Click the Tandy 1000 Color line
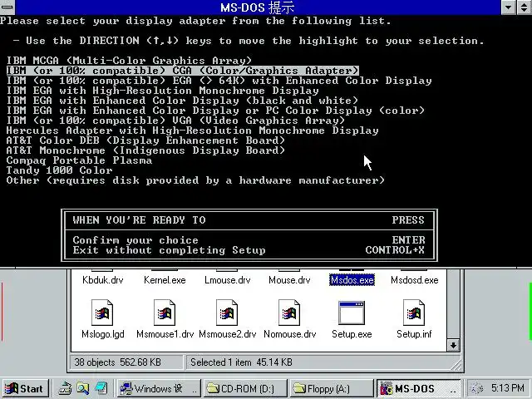The height and width of the screenshot is (399, 532). (x=59, y=170)
